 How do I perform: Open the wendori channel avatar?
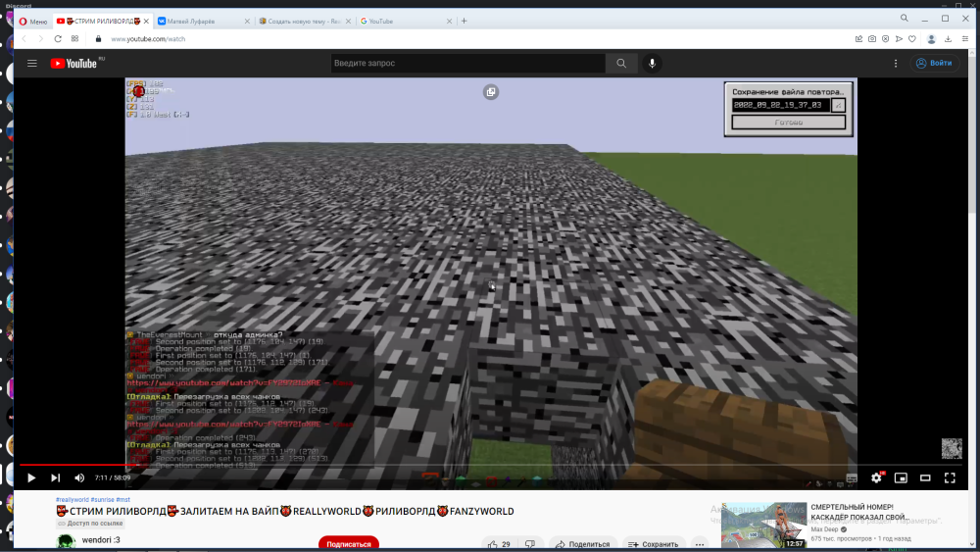pos(66,542)
